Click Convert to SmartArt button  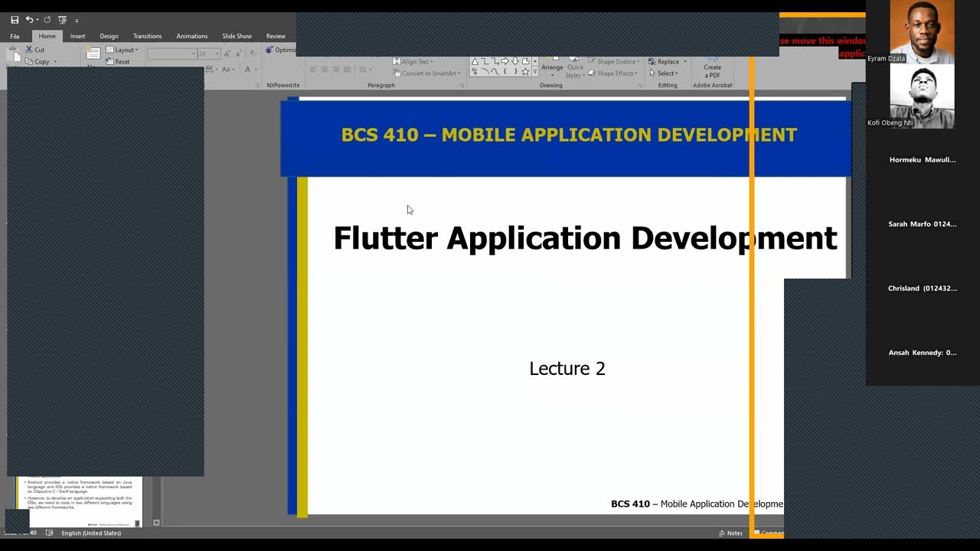[x=427, y=73]
